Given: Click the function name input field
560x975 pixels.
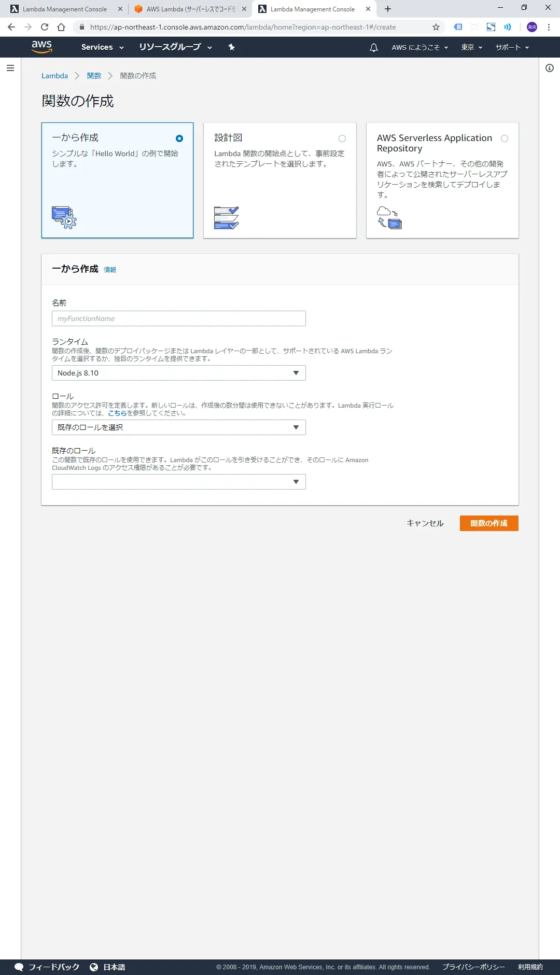Looking at the screenshot, I should (178, 318).
